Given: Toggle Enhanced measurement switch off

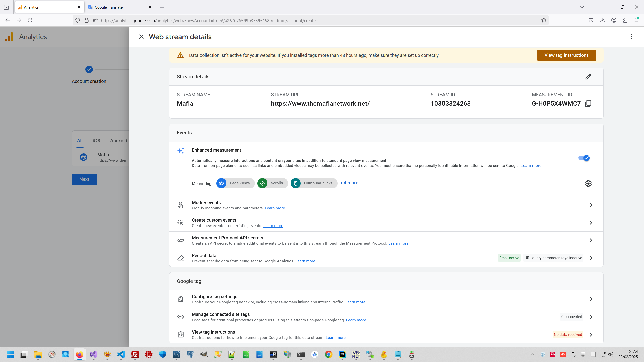Looking at the screenshot, I should click(584, 158).
